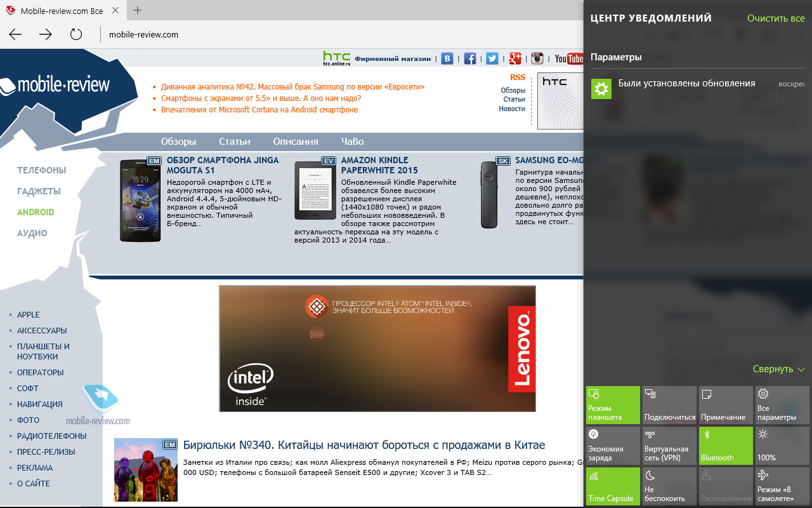Open the APPLE category link
The image size is (812, 508).
coord(29,315)
